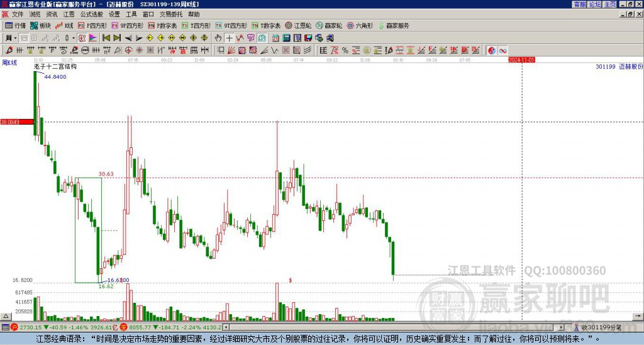Toggle the 权 price adjustment button

[x=82, y=38]
